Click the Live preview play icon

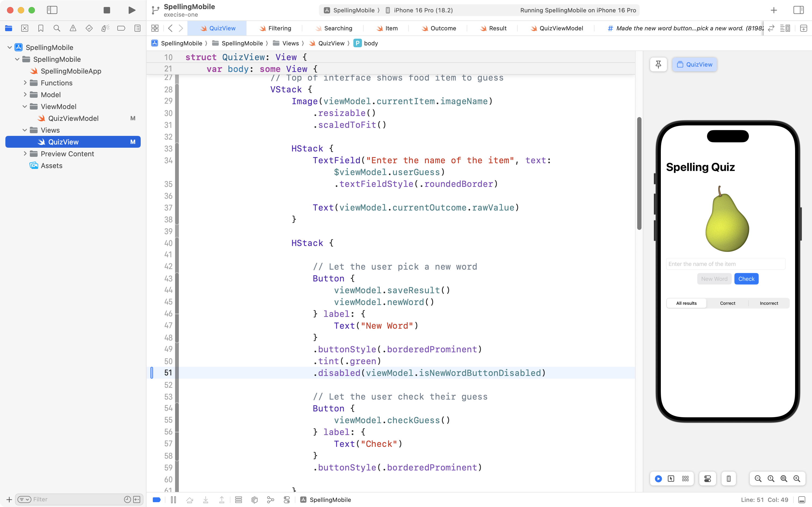(658, 479)
